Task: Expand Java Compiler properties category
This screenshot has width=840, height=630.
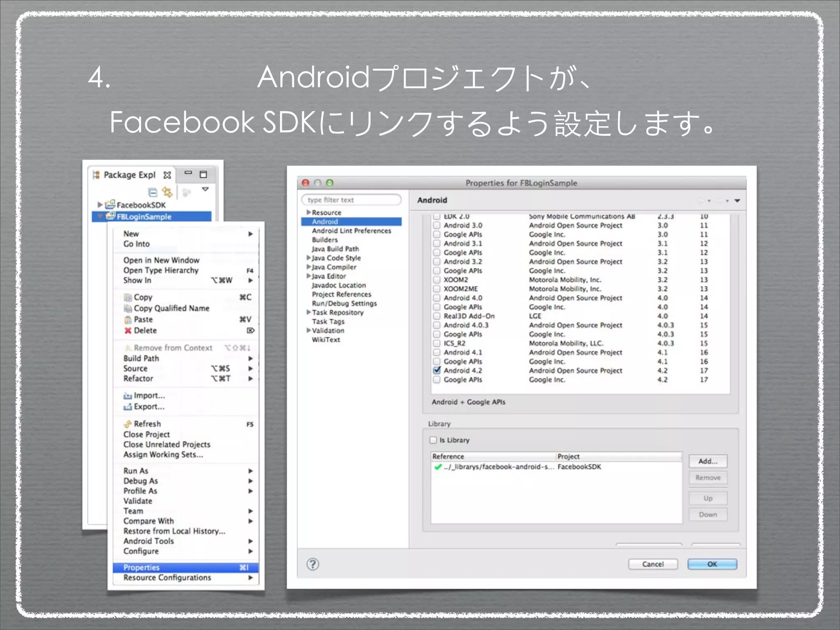Action: click(x=308, y=267)
